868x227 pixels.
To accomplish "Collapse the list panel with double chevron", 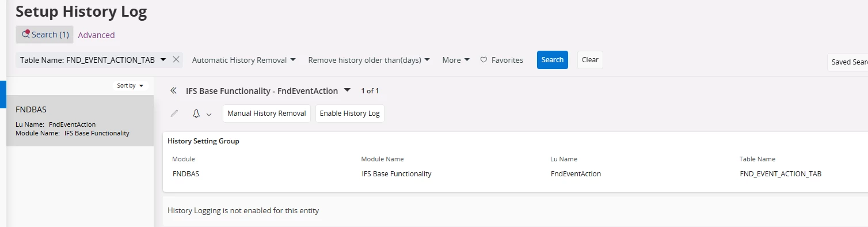I will coord(173,91).
